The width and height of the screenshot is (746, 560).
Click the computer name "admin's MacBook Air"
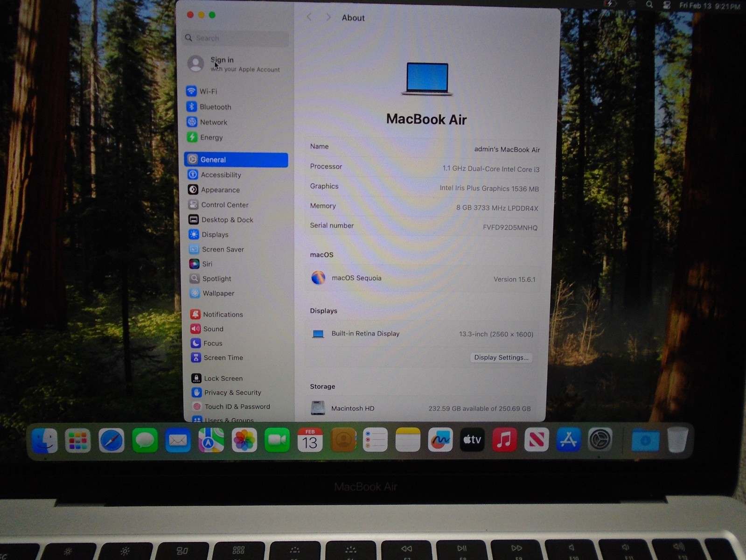tap(507, 150)
